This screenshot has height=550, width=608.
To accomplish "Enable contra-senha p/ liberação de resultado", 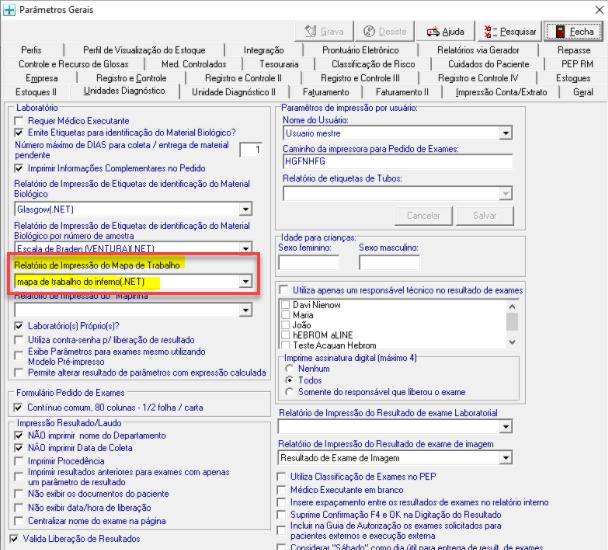I will coord(18,340).
